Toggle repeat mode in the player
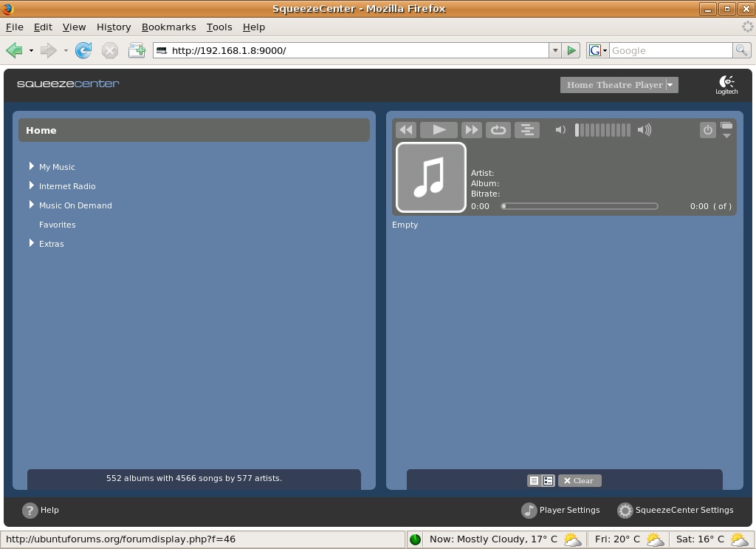 (x=498, y=130)
